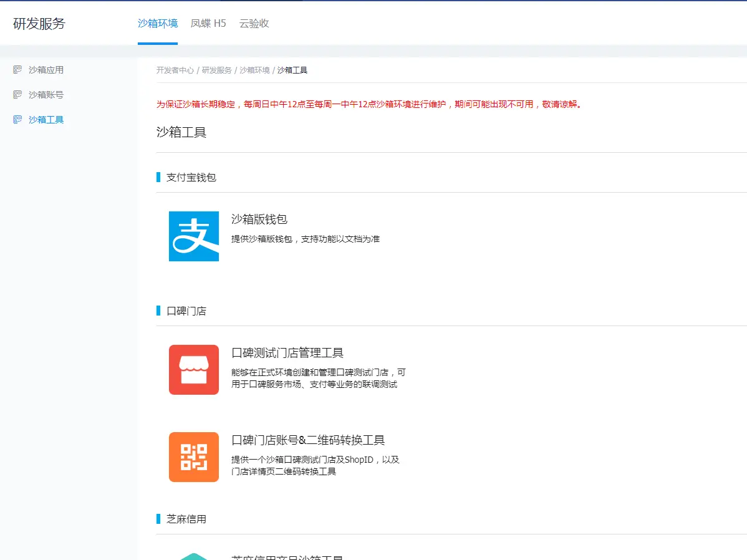The width and height of the screenshot is (747, 560).
Task: Switch to the 凤蝶 H5 tab
Action: [208, 23]
